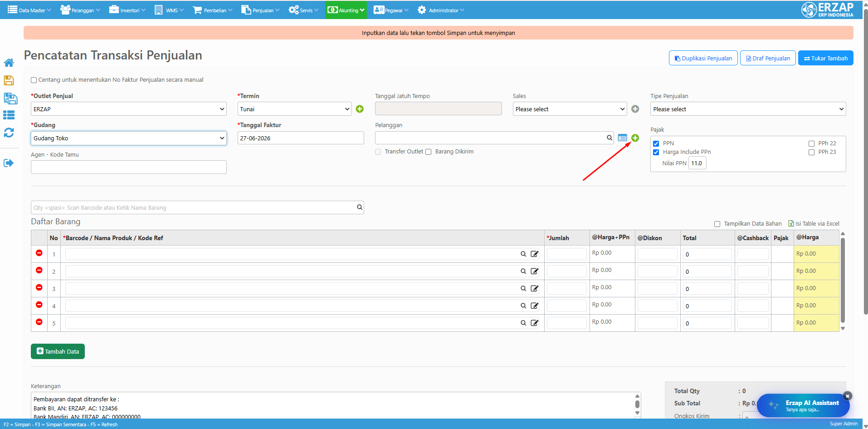Click the home icon in left sidebar

(x=9, y=63)
